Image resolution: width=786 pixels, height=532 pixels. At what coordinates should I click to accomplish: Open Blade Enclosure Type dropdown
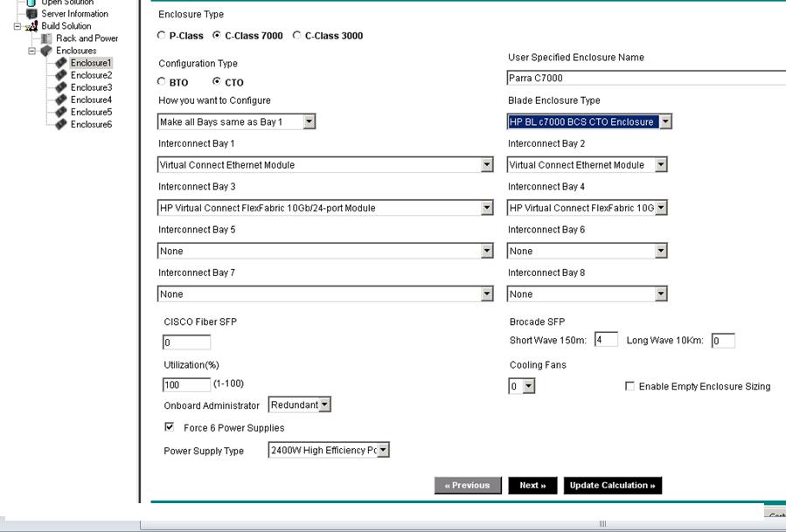[x=589, y=121]
